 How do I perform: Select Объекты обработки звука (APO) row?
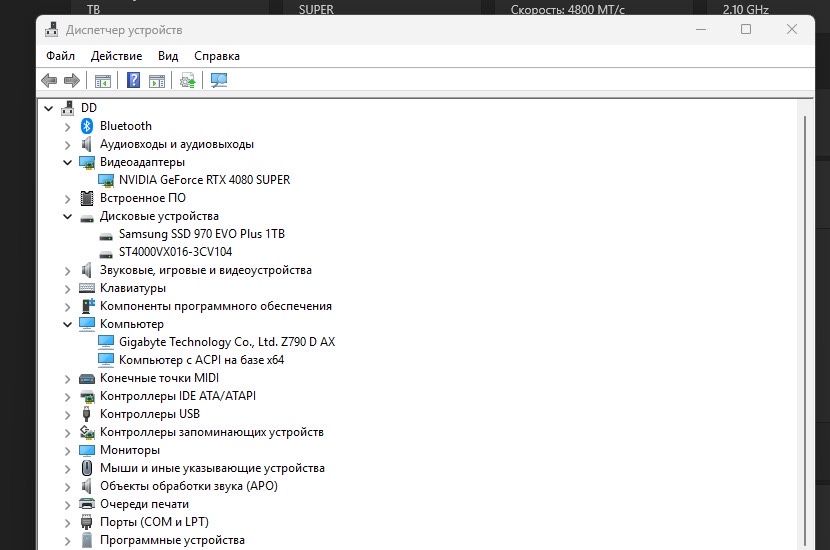[188, 486]
